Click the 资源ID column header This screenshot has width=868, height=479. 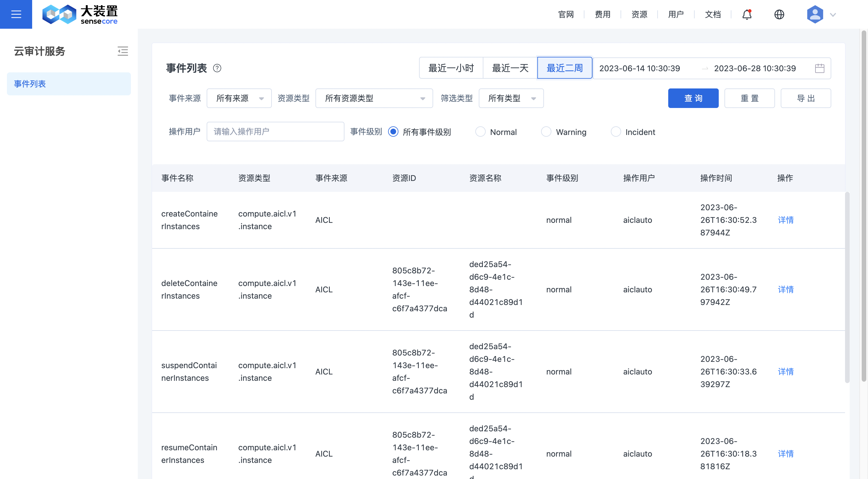404,178
